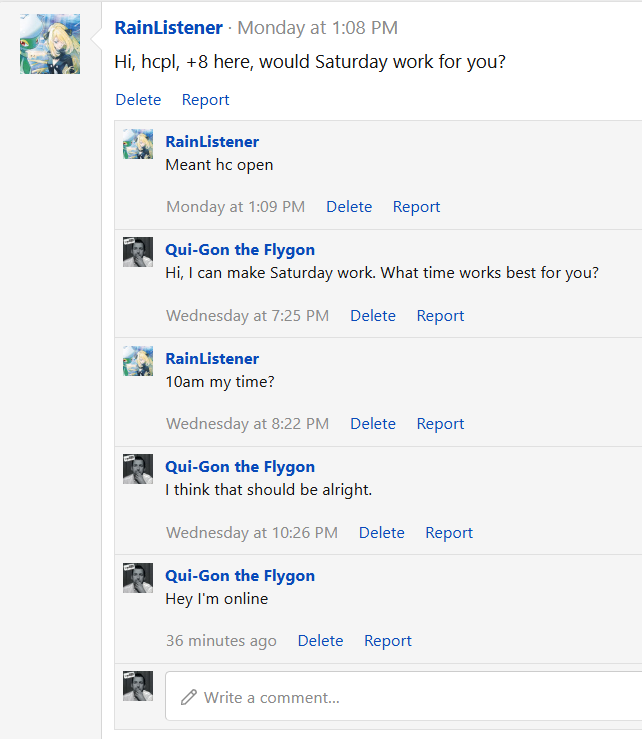Report the "Meant hc open" comment
The height and width of the screenshot is (739, 642).
tap(416, 207)
